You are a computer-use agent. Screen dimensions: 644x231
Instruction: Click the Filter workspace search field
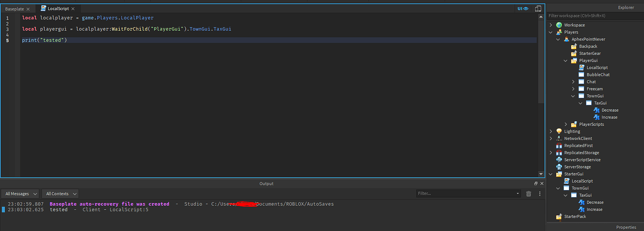[x=595, y=16]
